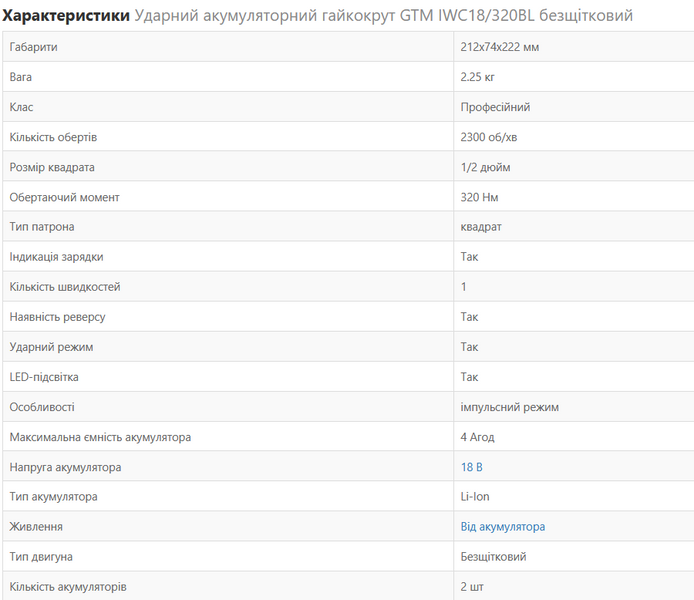Click the 'Тип двигуна' label
694x600 pixels.
coord(41,557)
